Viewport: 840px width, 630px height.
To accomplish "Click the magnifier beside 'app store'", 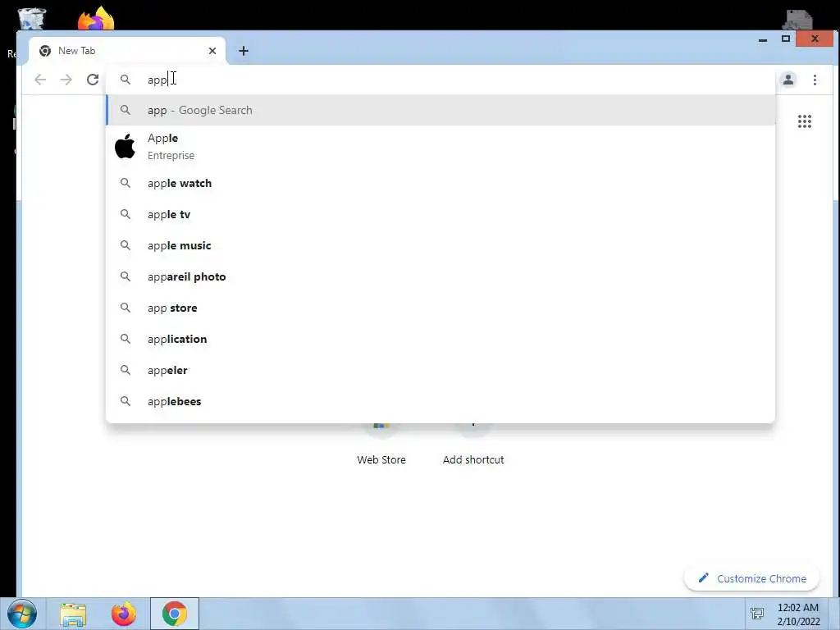I will (x=125, y=308).
